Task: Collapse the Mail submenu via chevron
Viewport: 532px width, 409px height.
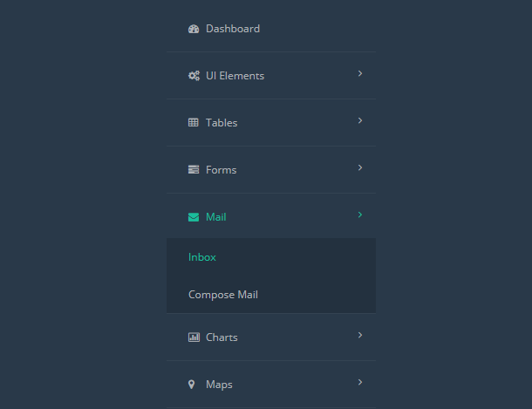Action: click(360, 215)
